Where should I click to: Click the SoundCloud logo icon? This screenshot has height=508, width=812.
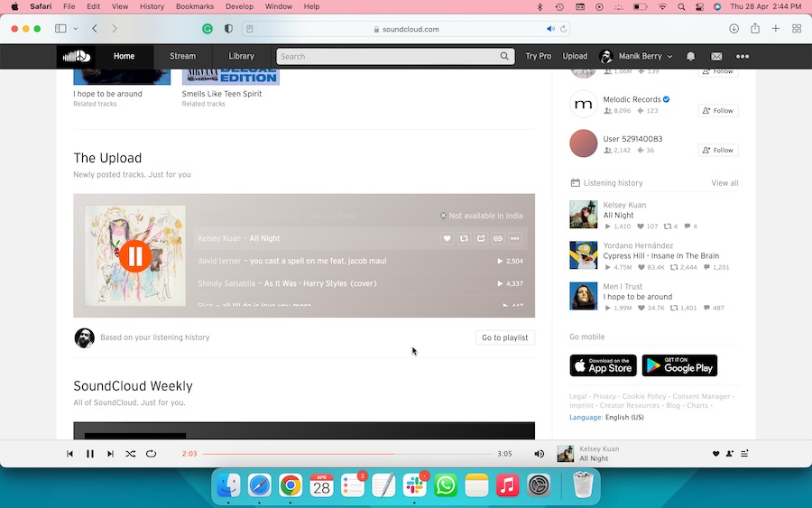click(x=77, y=57)
